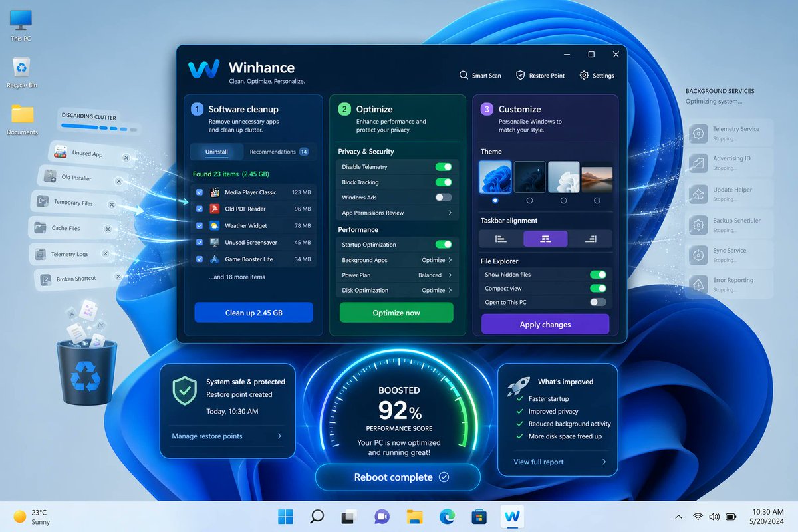Switch to the Recommendations tab

point(279,152)
